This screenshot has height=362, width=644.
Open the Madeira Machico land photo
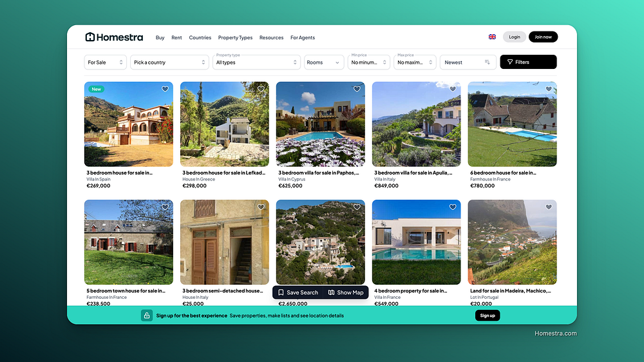pyautogui.click(x=512, y=242)
